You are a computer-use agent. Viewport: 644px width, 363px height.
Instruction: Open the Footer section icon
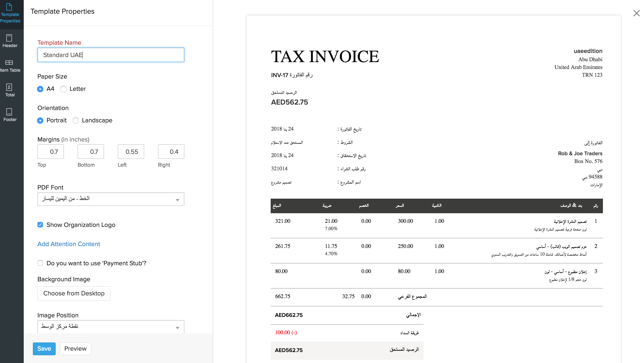coord(10,115)
